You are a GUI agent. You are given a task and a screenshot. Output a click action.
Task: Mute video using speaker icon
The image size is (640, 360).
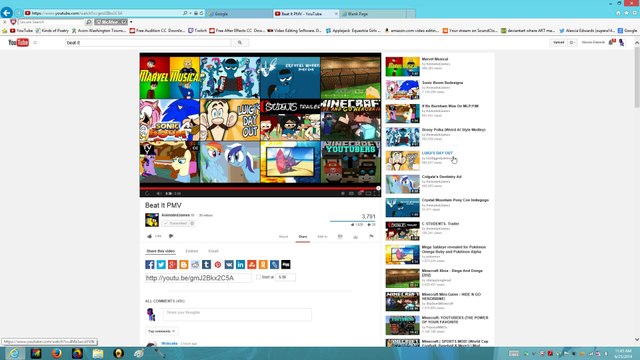coord(159,193)
